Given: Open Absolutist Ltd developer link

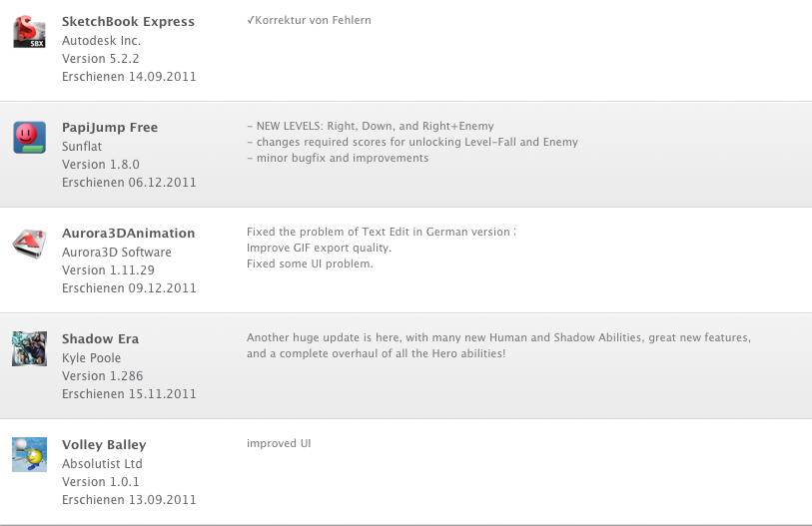Looking at the screenshot, I should 102,464.
